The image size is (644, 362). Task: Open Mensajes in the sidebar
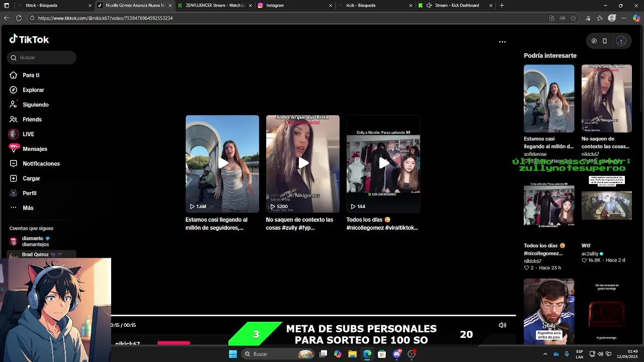[x=35, y=149]
